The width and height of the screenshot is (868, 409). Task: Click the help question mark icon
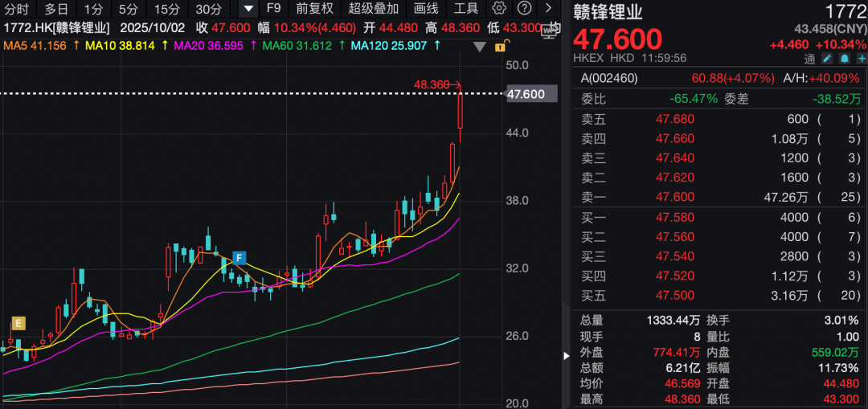[524, 9]
